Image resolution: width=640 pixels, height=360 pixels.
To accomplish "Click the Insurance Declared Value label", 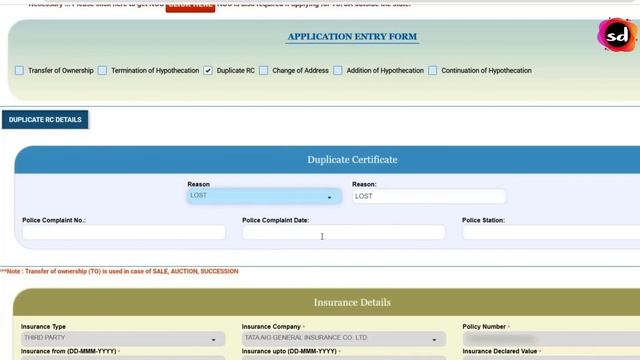I will pos(500,351).
